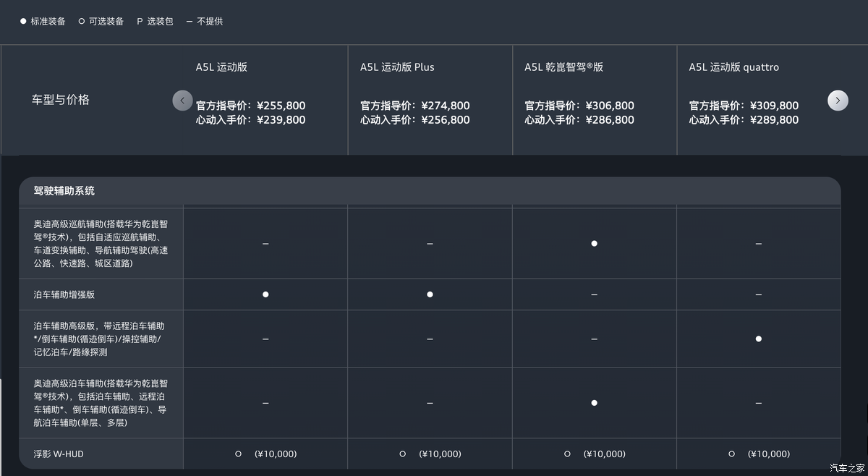The width and height of the screenshot is (868, 476).
Task: Click 心动入手价 ¥286,800 price text
Action: 579,120
